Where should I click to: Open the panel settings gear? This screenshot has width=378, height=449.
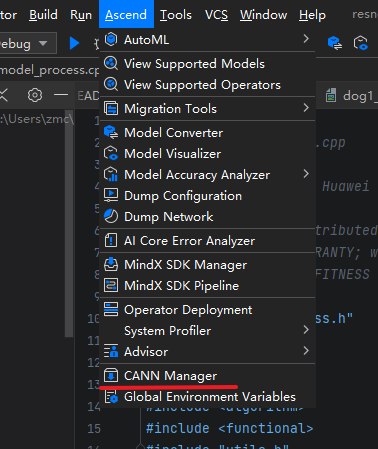point(35,95)
